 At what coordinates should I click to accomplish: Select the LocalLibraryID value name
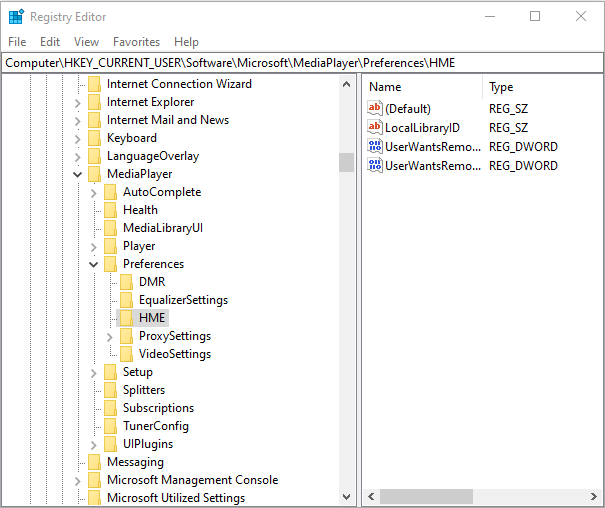(422, 128)
